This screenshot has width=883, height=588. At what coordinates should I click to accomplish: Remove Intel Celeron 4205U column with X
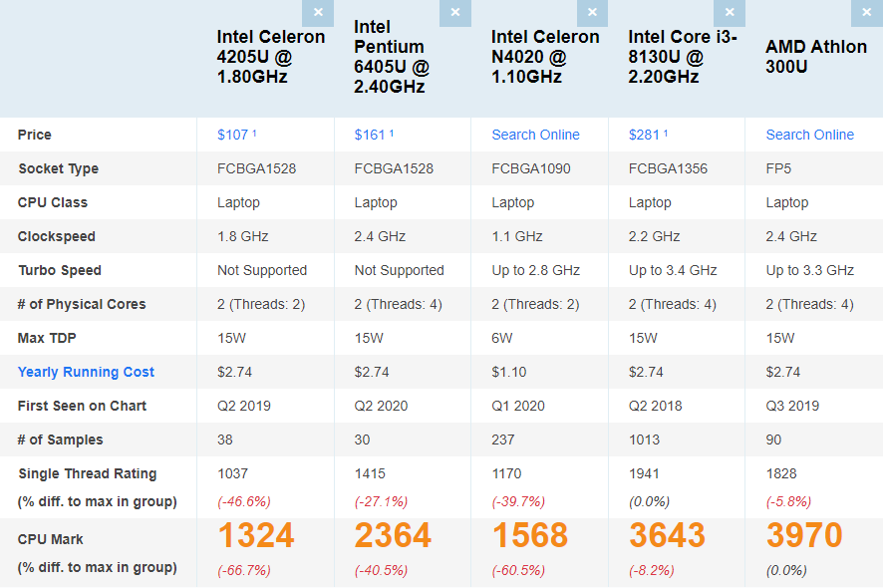(x=318, y=13)
